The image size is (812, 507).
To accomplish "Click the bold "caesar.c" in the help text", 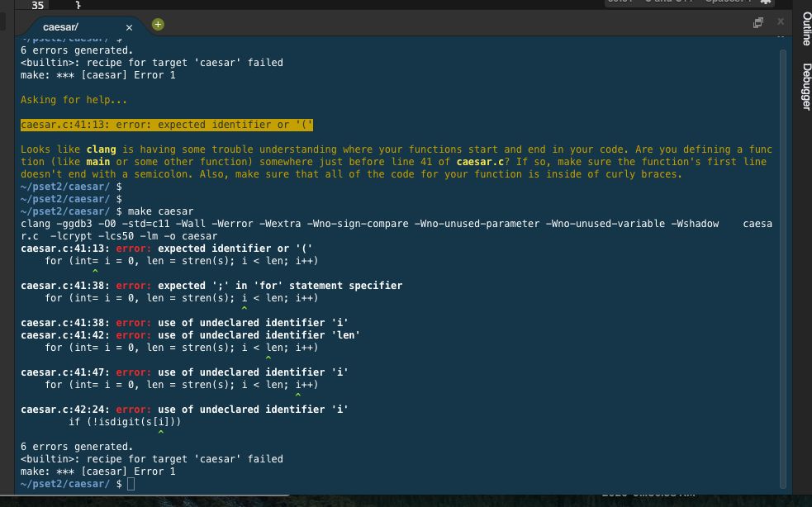I will pos(480,162).
